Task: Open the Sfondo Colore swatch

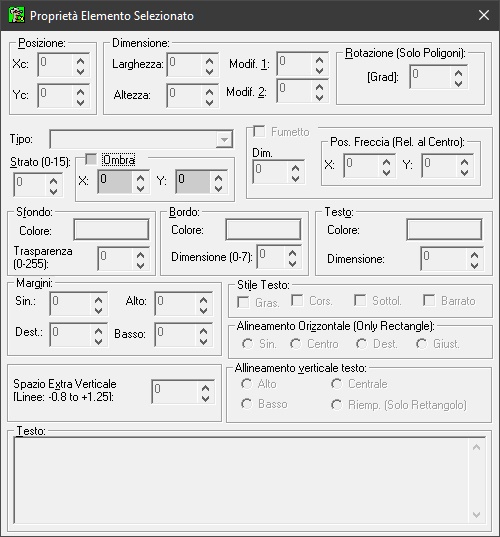Action: tap(111, 229)
